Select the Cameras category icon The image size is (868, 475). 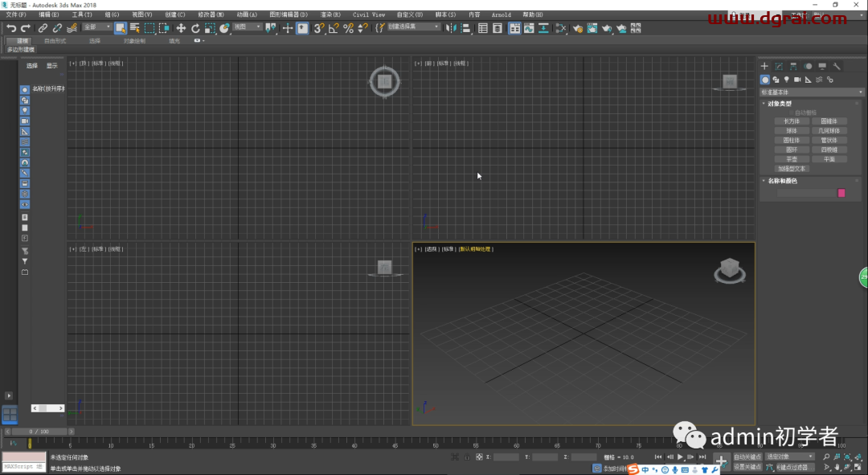click(797, 80)
